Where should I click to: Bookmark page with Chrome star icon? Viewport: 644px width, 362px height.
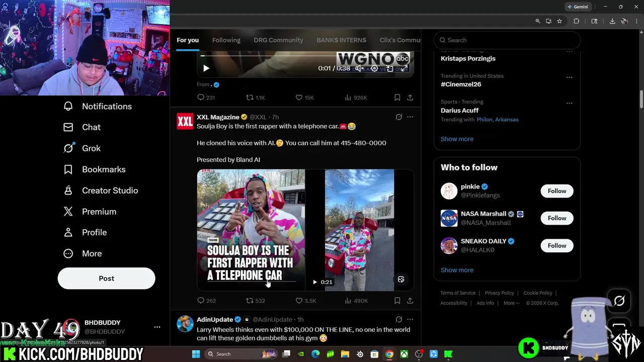(559, 21)
